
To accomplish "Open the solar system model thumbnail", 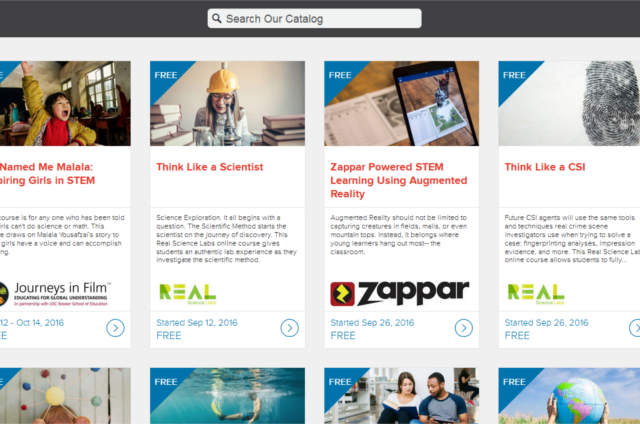I will [x=65, y=396].
